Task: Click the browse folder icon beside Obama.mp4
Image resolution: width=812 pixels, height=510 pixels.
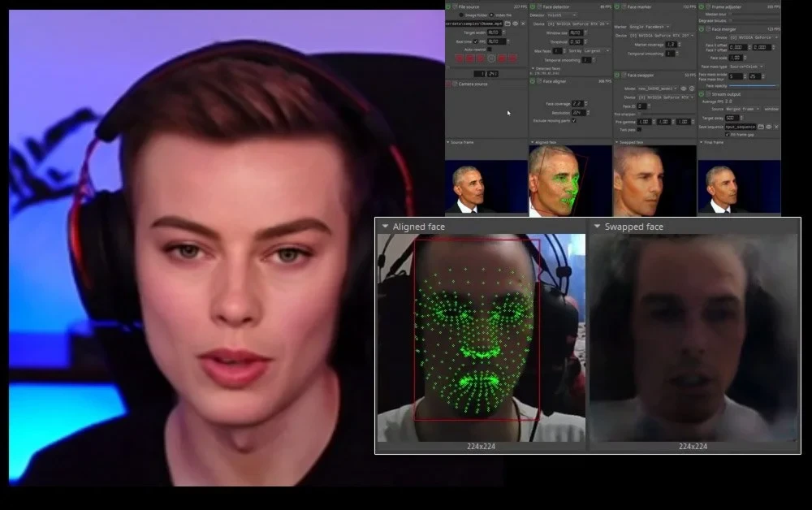Action: (x=508, y=24)
